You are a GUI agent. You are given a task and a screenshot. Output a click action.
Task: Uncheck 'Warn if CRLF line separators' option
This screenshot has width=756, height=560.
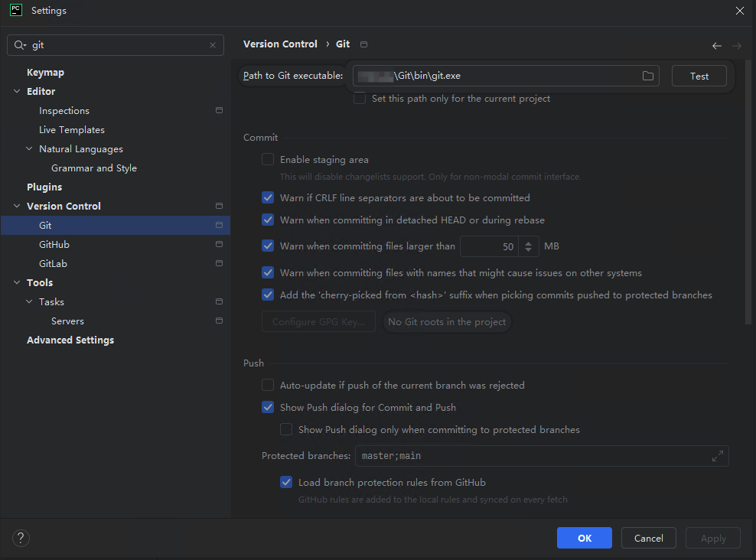click(x=268, y=197)
